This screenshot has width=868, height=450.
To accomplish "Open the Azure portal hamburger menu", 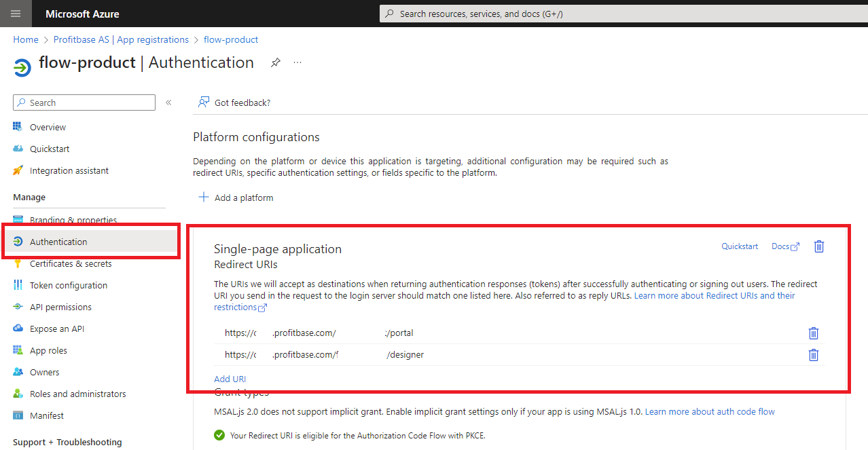I will click(x=16, y=14).
